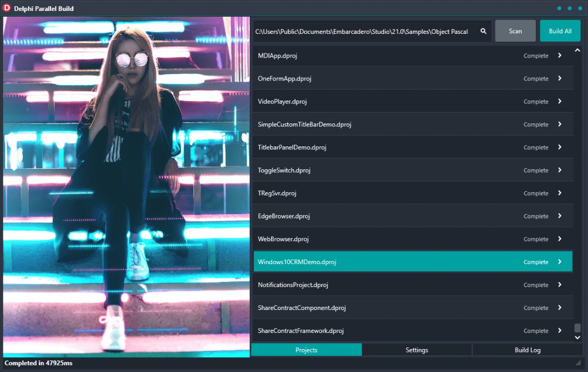
Task: Select the MDIApp.dproj project name
Action: click(277, 56)
